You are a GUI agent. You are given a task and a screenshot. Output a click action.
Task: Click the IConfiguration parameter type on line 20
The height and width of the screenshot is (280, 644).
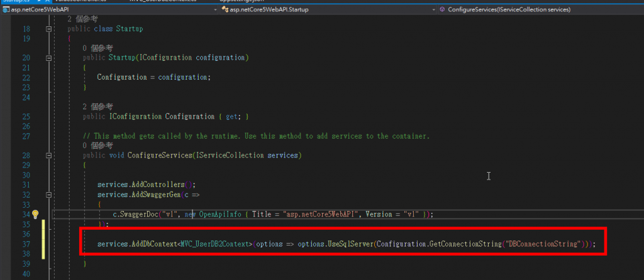tap(166, 58)
